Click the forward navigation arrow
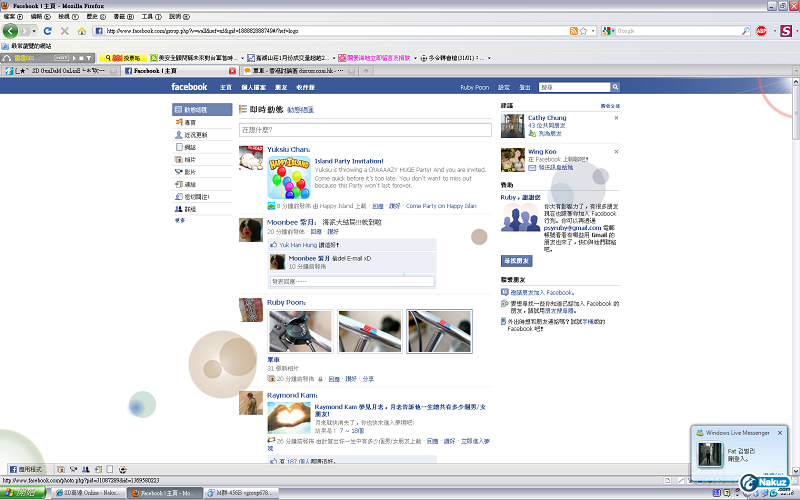 pyautogui.click(x=24, y=31)
